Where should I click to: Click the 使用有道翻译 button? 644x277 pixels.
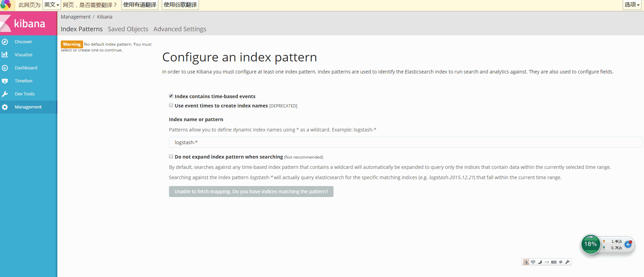point(140,5)
